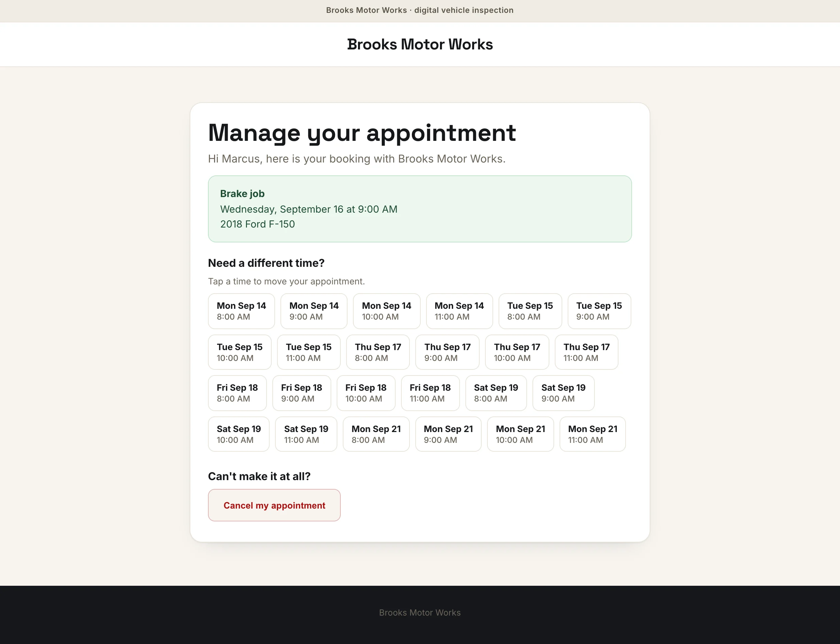Click Cancel my appointment button

point(274,505)
